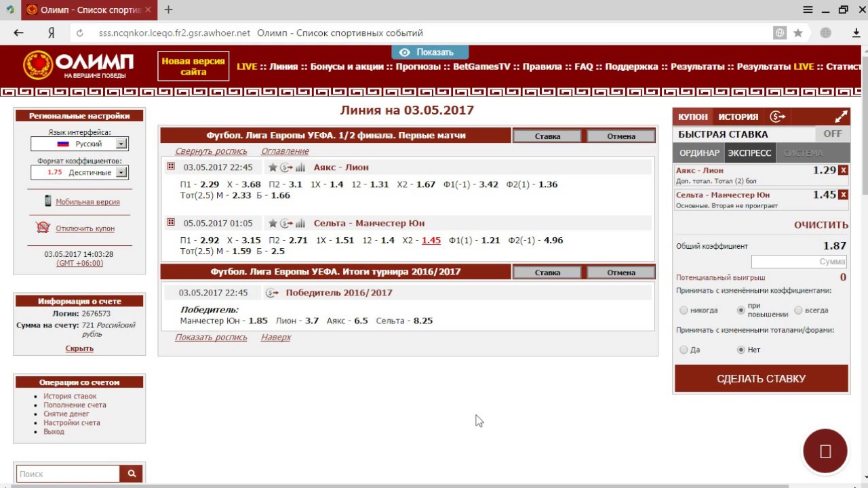The image size is (868, 488).
Task: Open BetGamesTV menu item
Action: click(x=481, y=66)
